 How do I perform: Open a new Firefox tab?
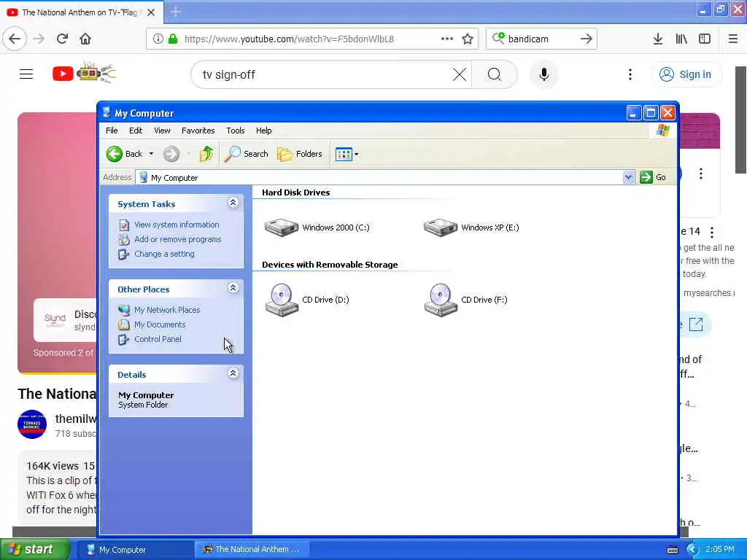(176, 12)
